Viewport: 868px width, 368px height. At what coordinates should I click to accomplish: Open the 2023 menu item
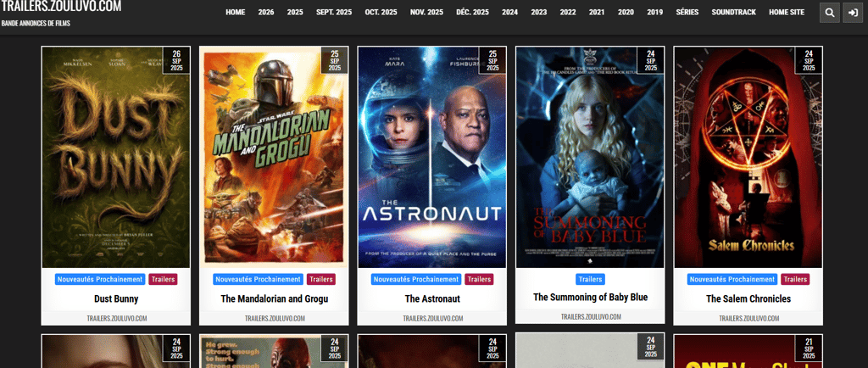538,12
